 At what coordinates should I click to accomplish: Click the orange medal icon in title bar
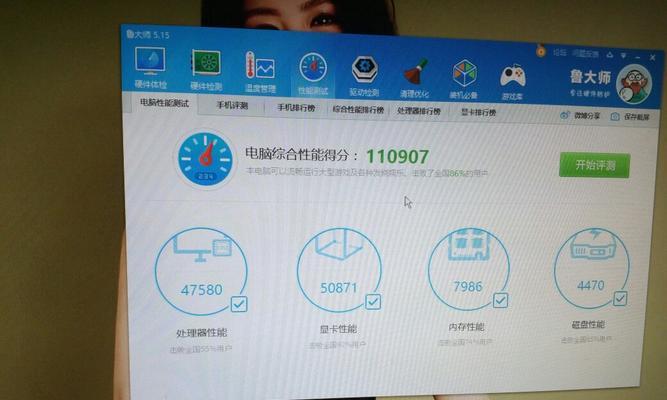click(x=541, y=52)
